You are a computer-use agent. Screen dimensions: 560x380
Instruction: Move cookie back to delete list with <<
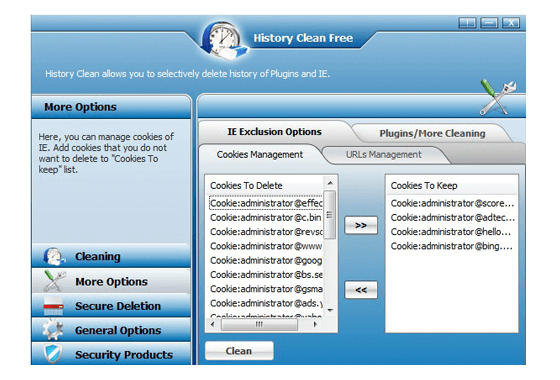[361, 290]
